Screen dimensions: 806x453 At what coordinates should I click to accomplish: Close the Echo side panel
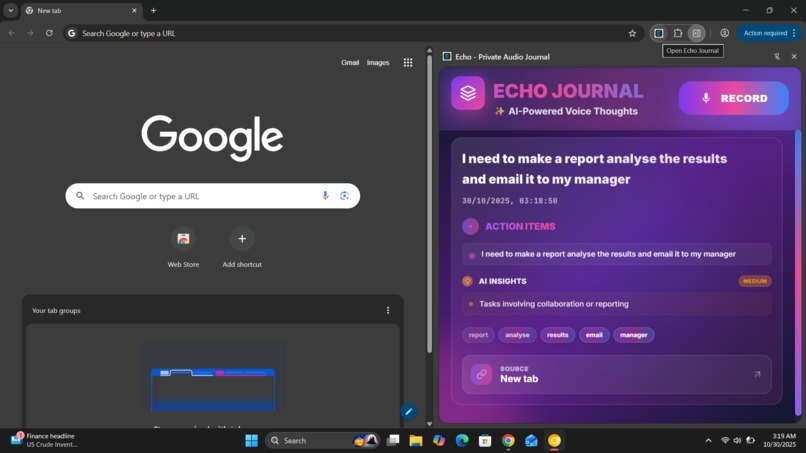pos(794,57)
